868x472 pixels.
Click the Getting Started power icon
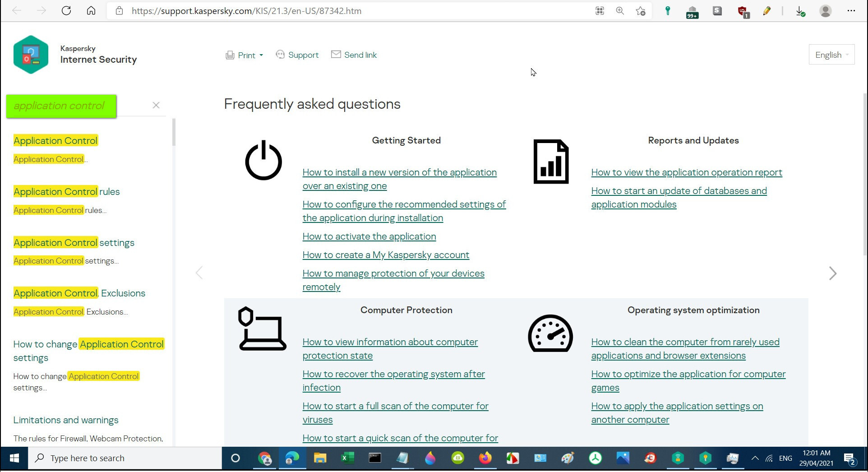click(x=263, y=160)
